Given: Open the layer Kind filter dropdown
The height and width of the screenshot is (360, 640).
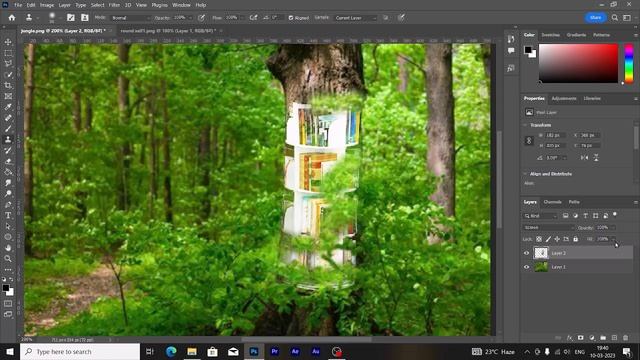Looking at the screenshot, I should point(540,216).
